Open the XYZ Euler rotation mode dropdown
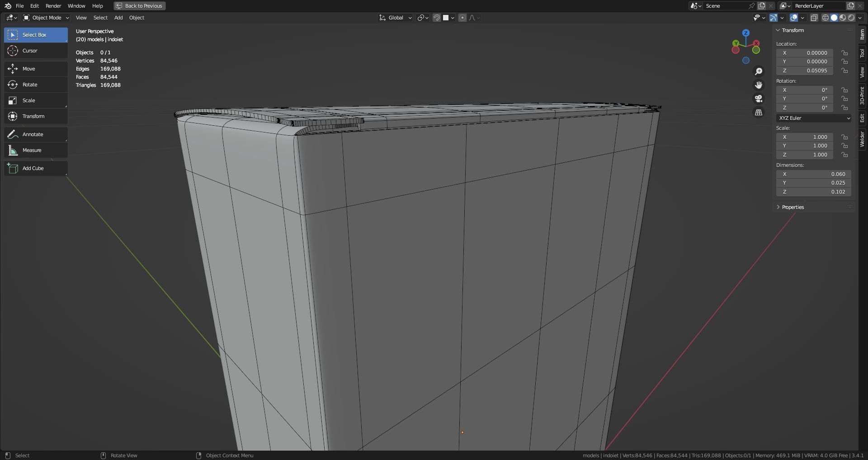The width and height of the screenshot is (868, 460). click(x=814, y=118)
